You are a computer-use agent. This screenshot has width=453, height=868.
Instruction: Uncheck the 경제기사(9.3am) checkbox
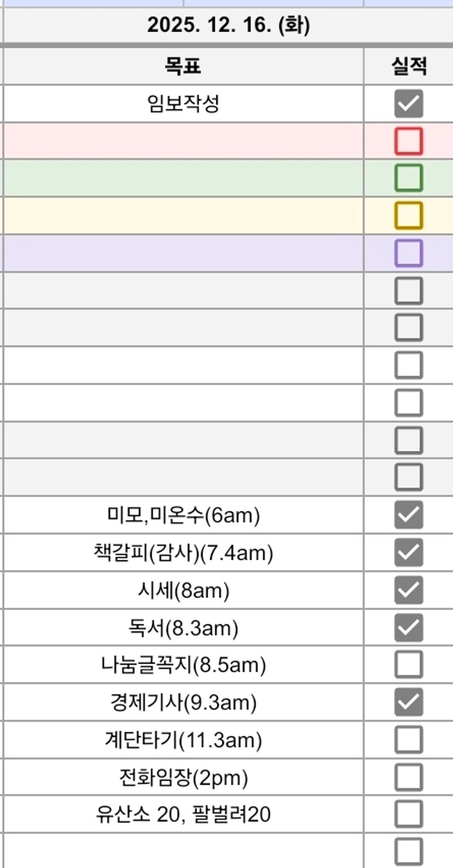point(408,702)
